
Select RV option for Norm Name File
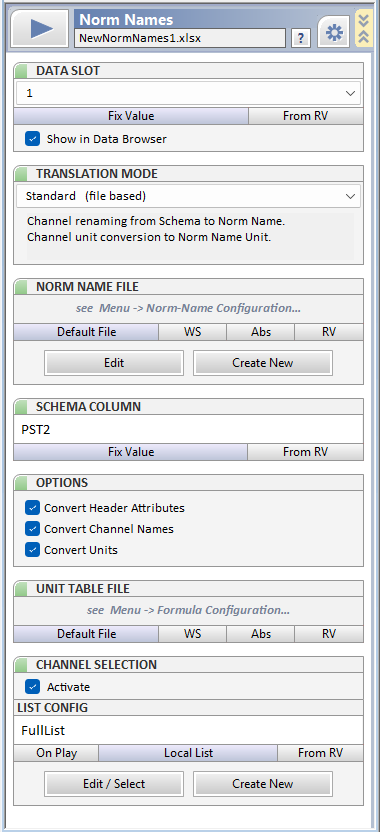[x=329, y=332]
